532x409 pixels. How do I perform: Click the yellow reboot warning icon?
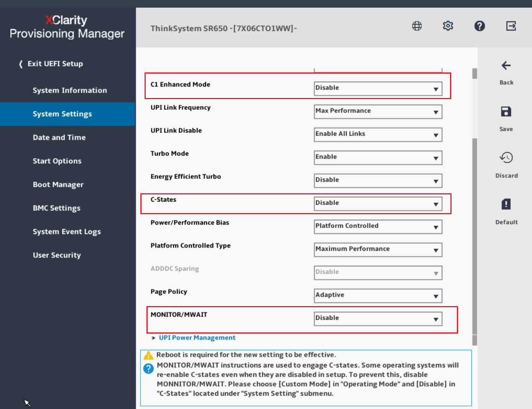click(148, 355)
